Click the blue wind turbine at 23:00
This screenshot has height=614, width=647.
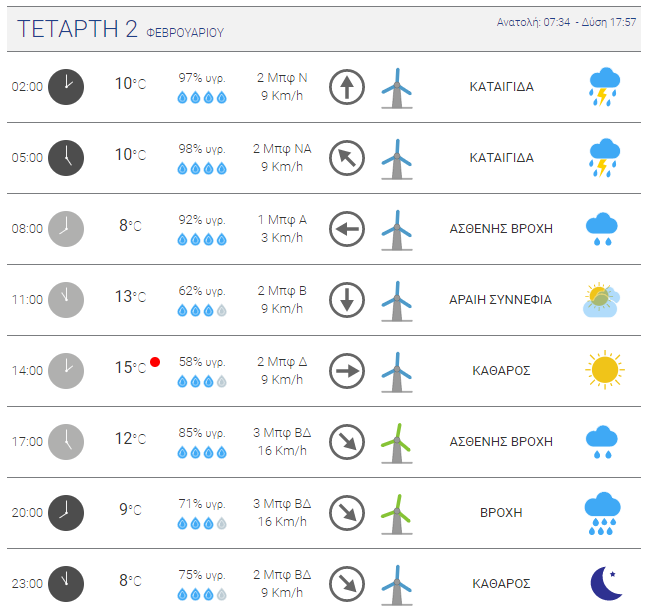[397, 585]
